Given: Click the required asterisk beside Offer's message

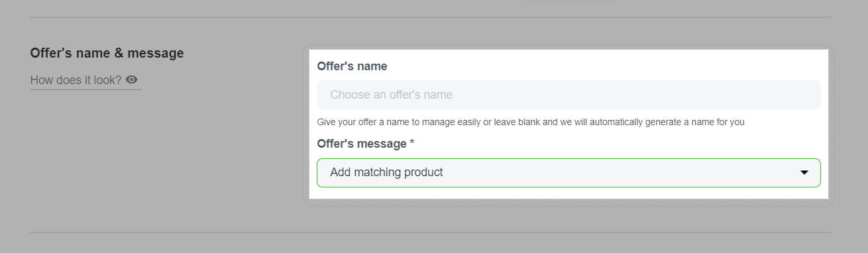Looking at the screenshot, I should [x=412, y=143].
